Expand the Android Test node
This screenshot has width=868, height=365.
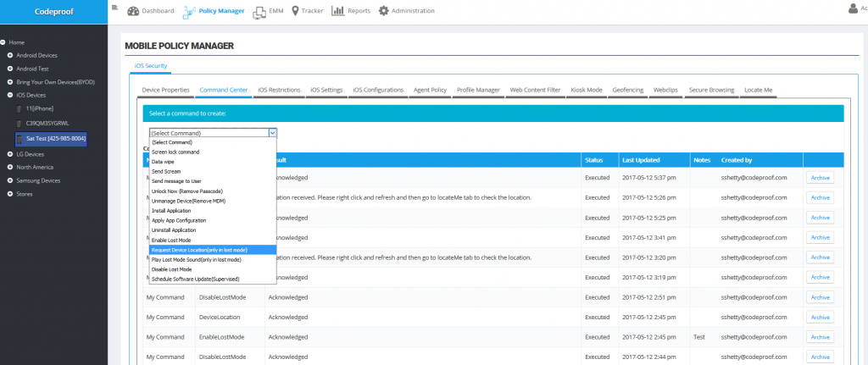click(x=10, y=69)
